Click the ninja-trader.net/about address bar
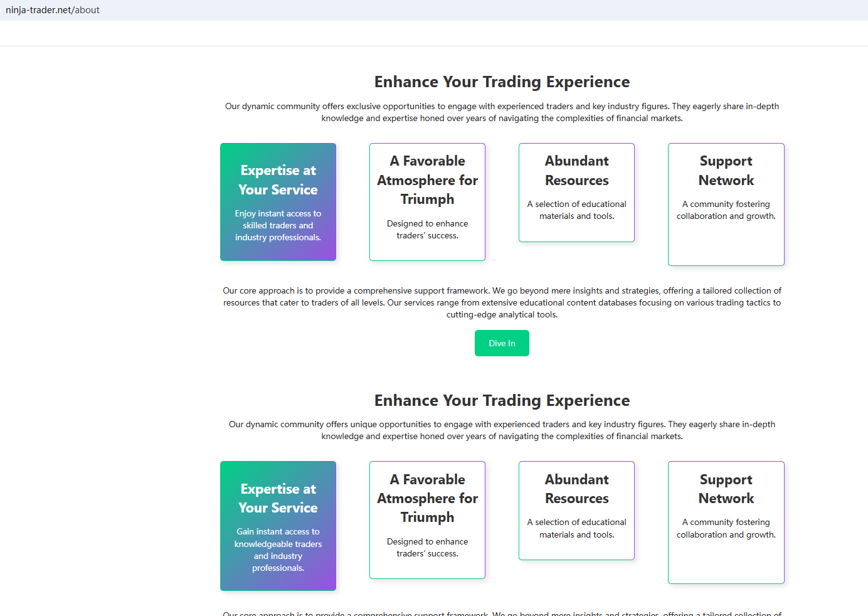868x616 pixels. [x=53, y=10]
